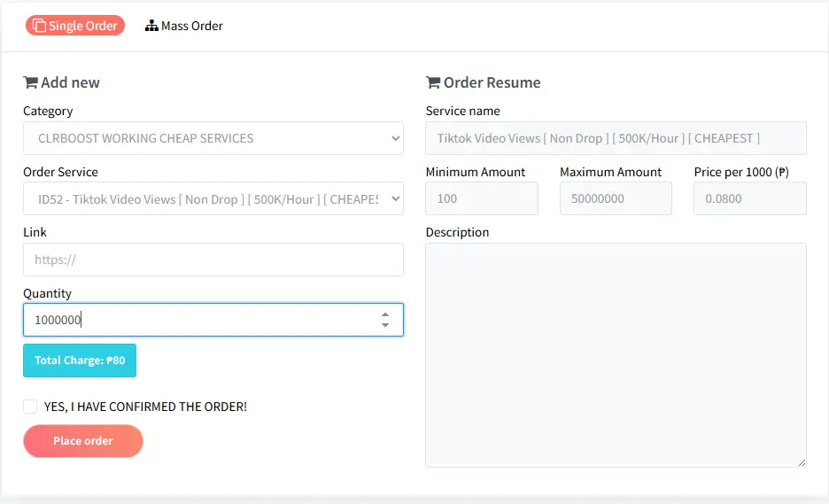Click the 'Add new' heading
Image resolution: width=829 pixels, height=504 pixels.
point(70,82)
